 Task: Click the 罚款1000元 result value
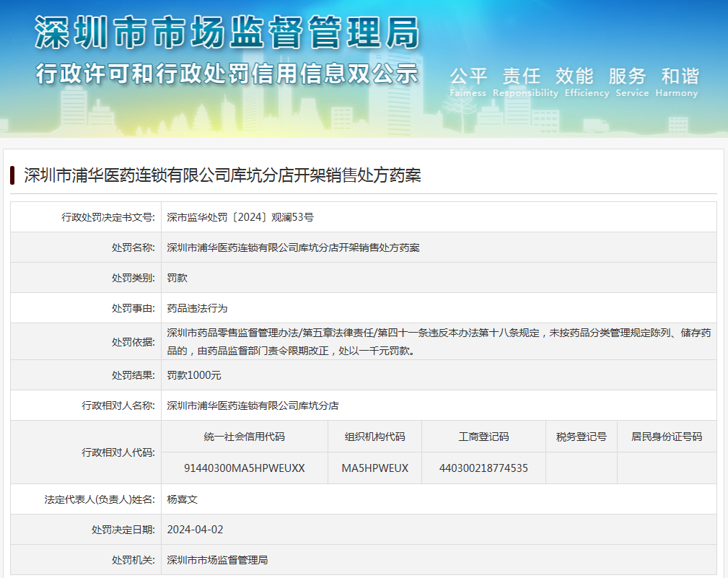tap(194, 375)
